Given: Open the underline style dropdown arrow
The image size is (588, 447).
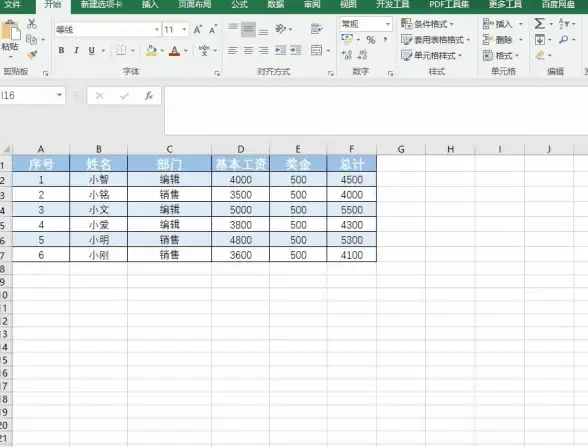Looking at the screenshot, I should click(x=103, y=51).
